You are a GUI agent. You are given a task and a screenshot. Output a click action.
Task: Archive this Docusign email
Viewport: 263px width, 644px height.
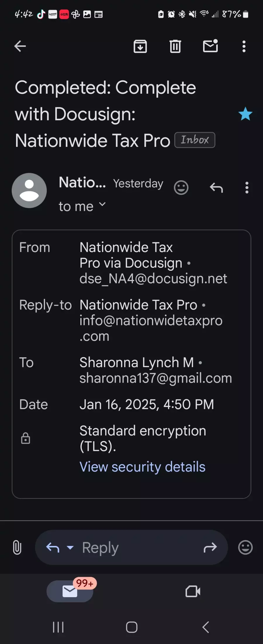coord(140,46)
